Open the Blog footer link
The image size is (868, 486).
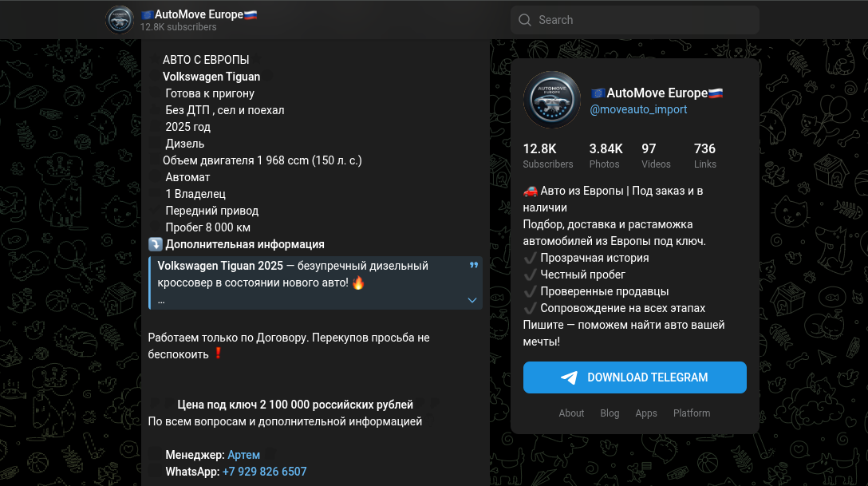coord(610,413)
